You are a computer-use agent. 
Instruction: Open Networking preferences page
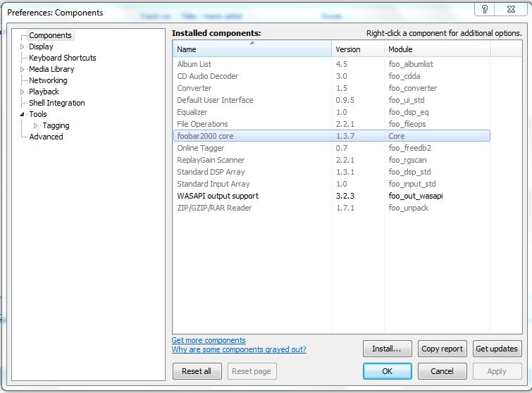pyautogui.click(x=48, y=80)
